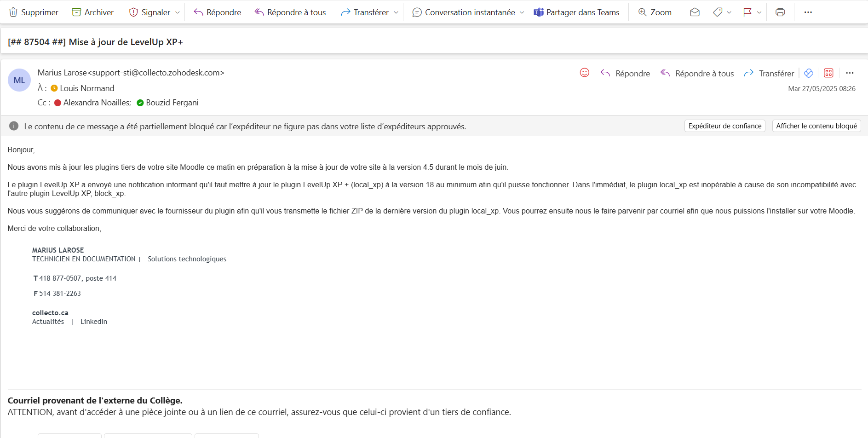868x438 pixels.
Task: Print this email using the printer icon
Action: [x=780, y=12]
